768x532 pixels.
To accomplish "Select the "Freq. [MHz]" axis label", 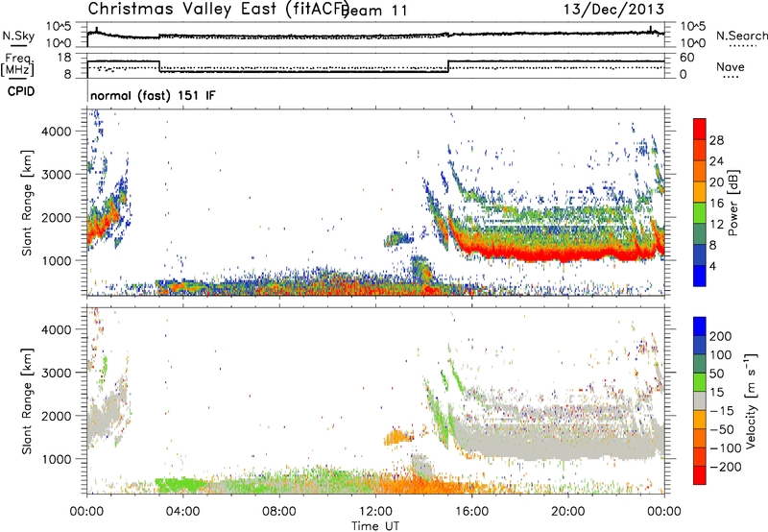I will [x=17, y=64].
